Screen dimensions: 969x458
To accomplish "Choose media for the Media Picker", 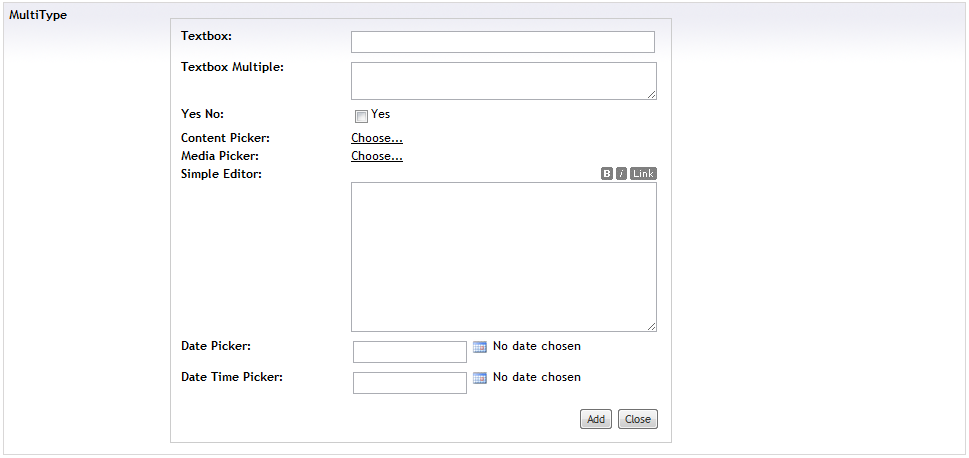I will click(377, 156).
